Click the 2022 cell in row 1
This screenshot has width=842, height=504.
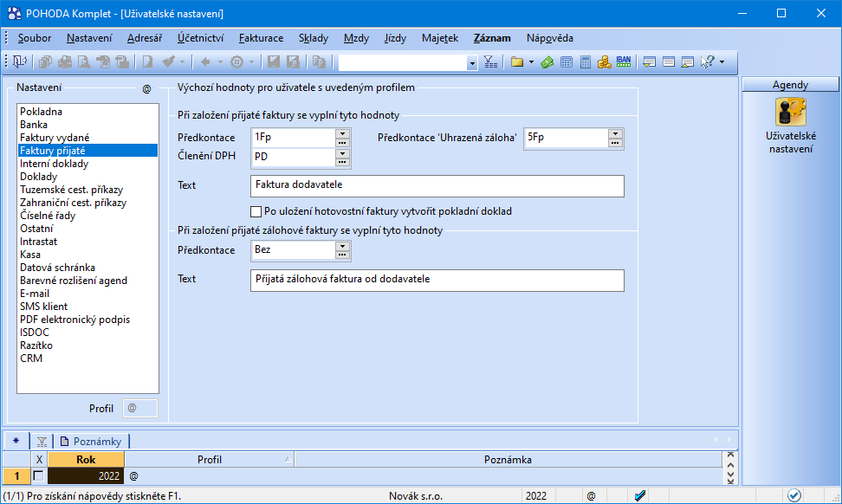click(x=86, y=476)
